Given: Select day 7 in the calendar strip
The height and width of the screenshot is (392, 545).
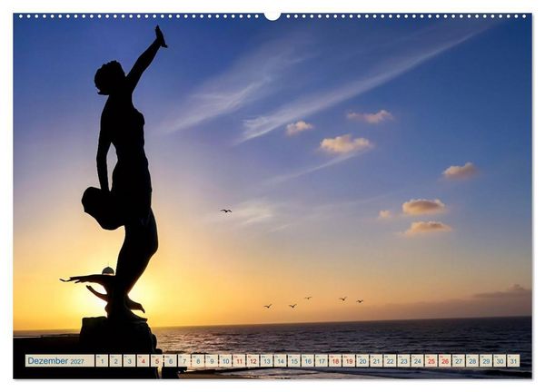Looking at the screenshot, I should [184, 360].
